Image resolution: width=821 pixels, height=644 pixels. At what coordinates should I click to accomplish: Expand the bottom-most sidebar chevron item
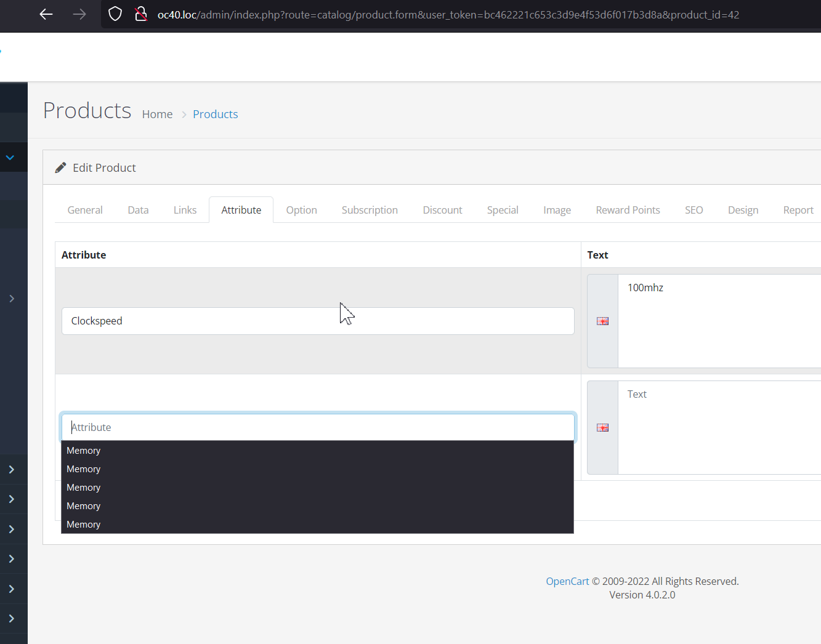click(12, 619)
